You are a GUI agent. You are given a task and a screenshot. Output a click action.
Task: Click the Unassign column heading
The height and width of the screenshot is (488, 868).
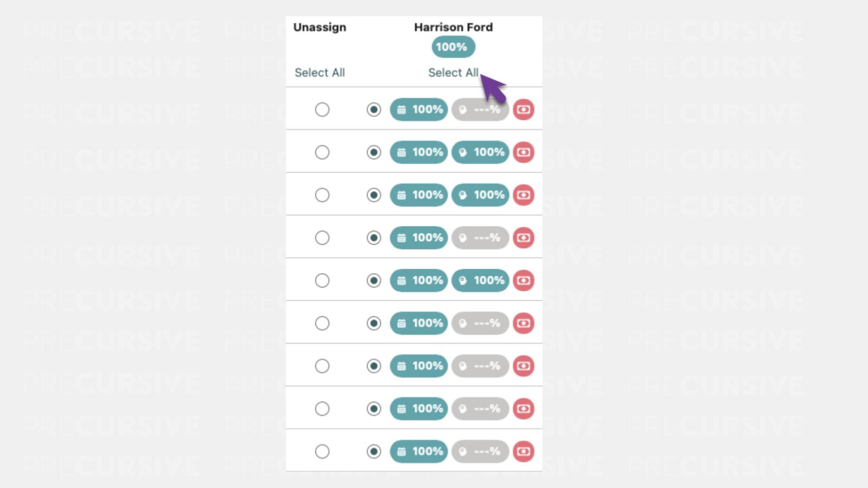tap(320, 27)
